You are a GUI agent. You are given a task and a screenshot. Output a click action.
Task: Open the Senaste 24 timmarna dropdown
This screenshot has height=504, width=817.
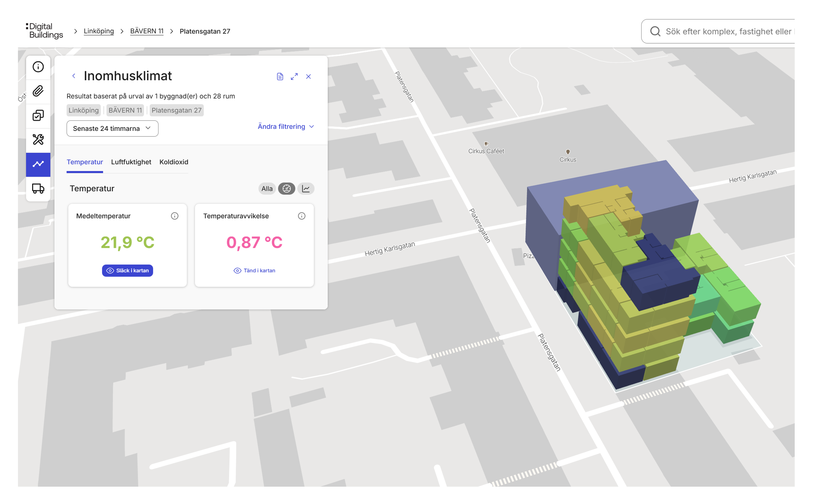coord(112,129)
